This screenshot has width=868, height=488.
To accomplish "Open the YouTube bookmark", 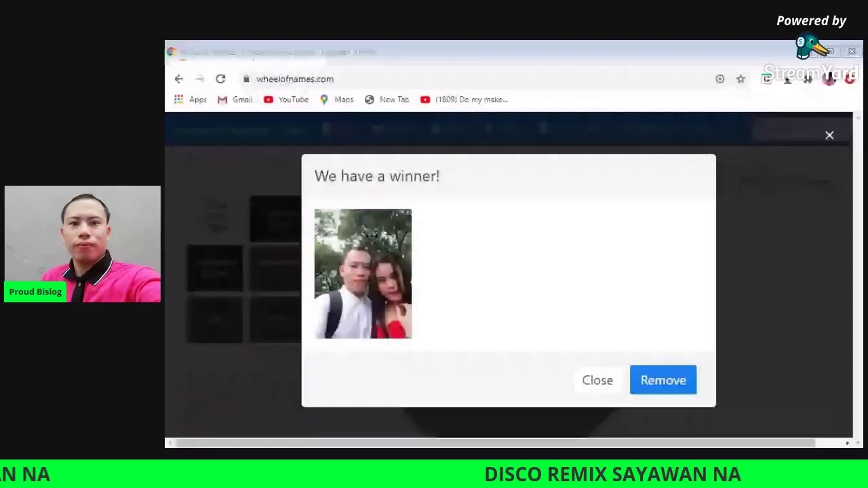I will pyautogui.click(x=286, y=100).
